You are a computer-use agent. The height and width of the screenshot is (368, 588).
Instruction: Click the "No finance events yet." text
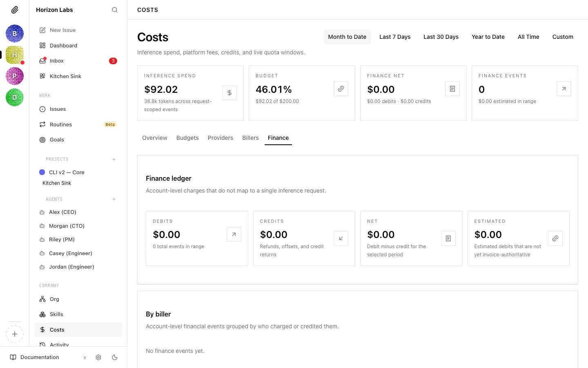tap(175, 351)
